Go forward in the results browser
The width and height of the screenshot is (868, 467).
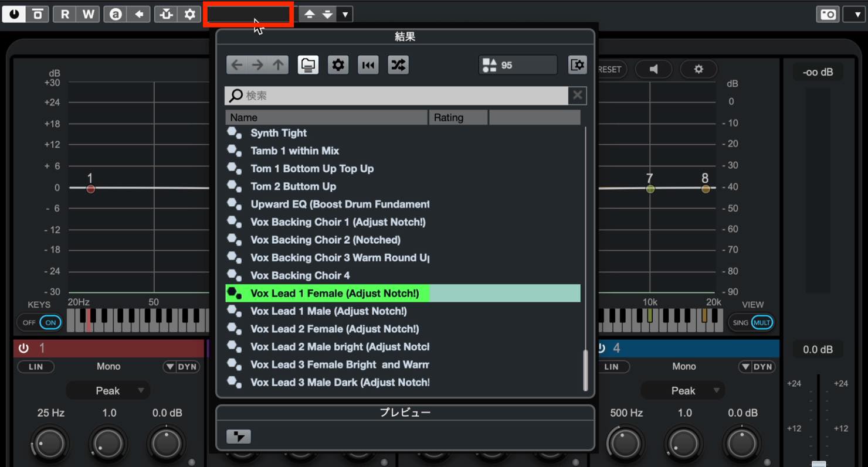click(257, 65)
